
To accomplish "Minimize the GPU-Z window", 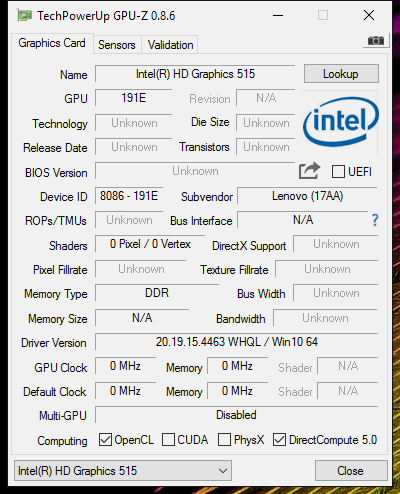I will coord(278,15).
